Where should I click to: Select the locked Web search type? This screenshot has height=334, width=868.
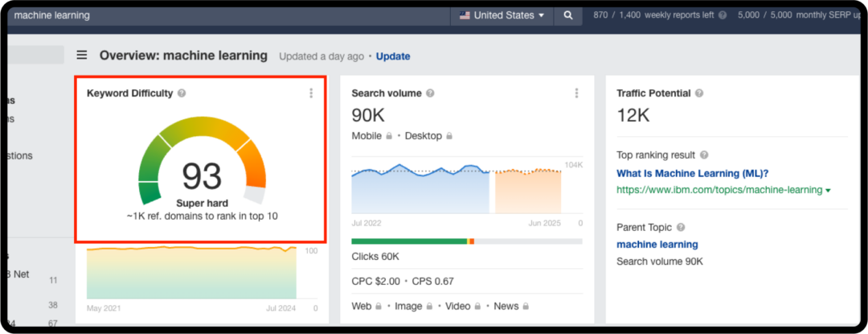pos(366,307)
